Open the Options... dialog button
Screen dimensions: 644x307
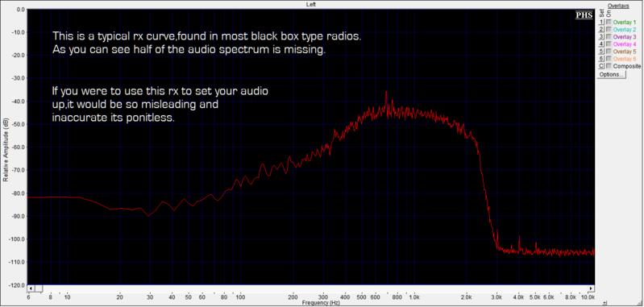tap(612, 75)
